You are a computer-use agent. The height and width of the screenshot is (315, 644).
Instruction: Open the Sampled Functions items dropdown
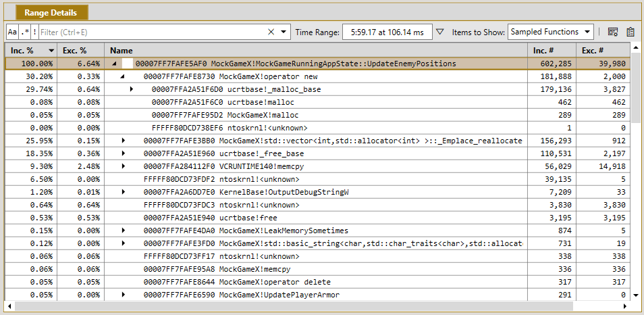tap(551, 32)
